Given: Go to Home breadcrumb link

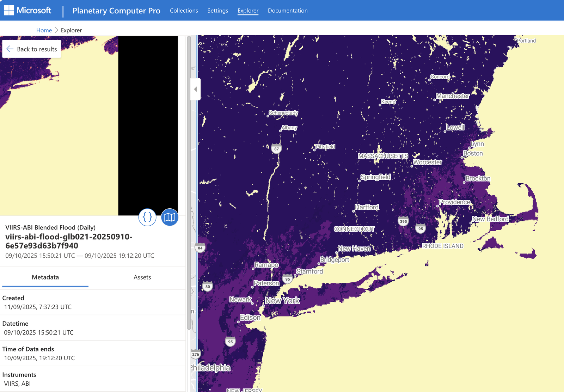Looking at the screenshot, I should [x=44, y=30].
